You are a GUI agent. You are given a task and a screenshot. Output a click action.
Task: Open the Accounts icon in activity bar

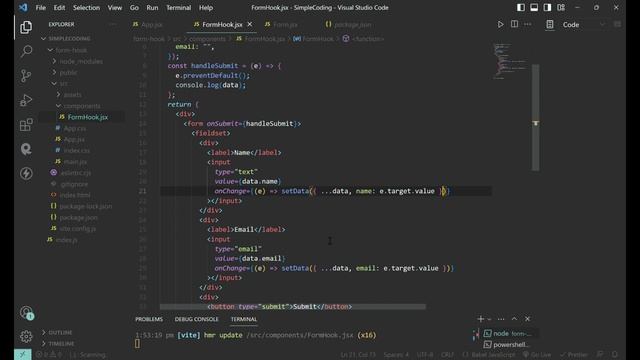point(26,313)
